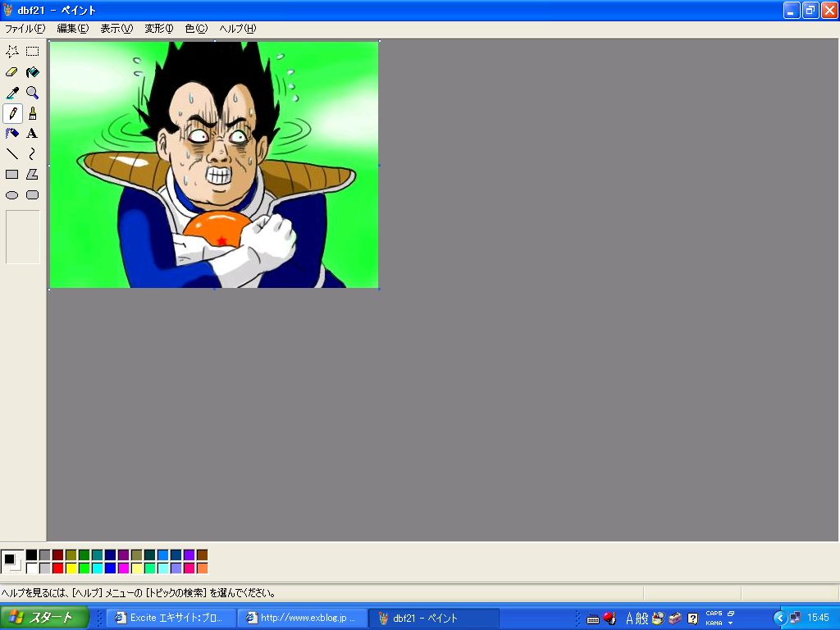
Task: Select the Text tool
Action: tap(33, 134)
